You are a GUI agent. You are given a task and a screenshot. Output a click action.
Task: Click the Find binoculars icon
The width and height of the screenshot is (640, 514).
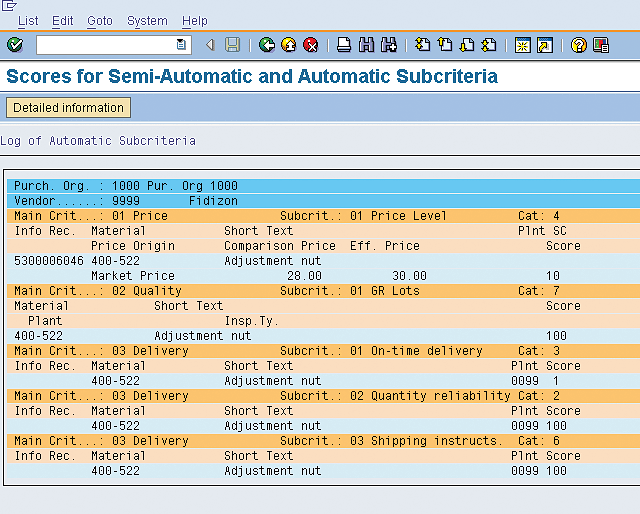[x=366, y=45]
